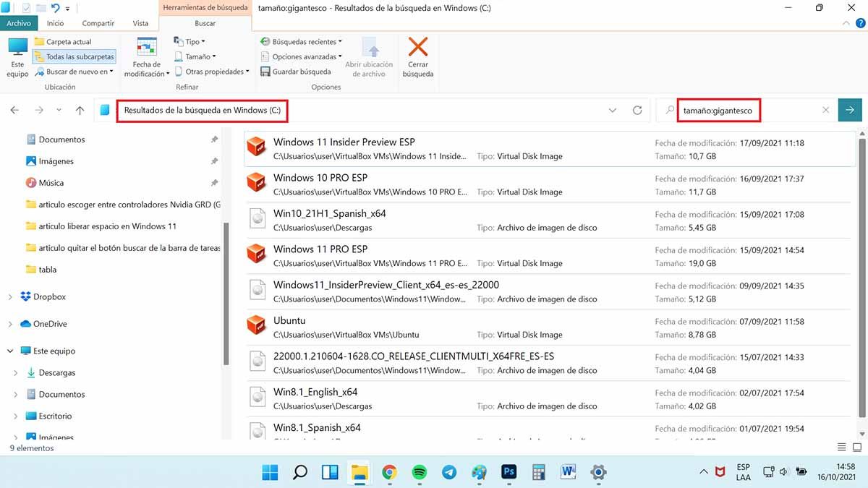Open quick access toolbar customize arrow
The height and width of the screenshot is (488, 868).
coord(68,8)
